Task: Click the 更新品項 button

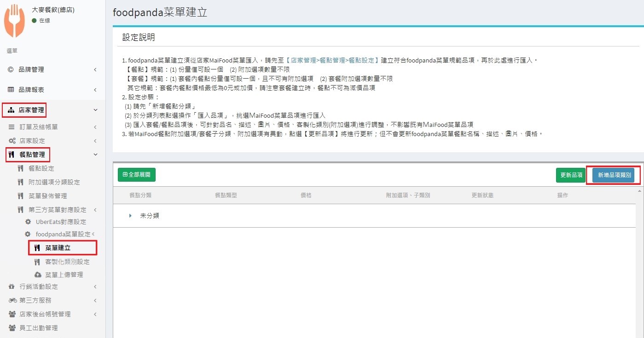Action: (571, 175)
